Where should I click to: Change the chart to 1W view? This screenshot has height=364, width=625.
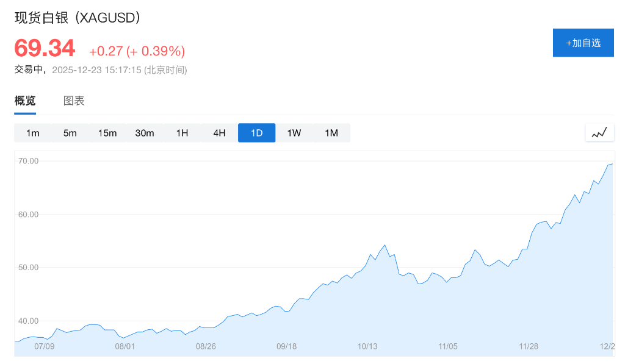(x=294, y=133)
